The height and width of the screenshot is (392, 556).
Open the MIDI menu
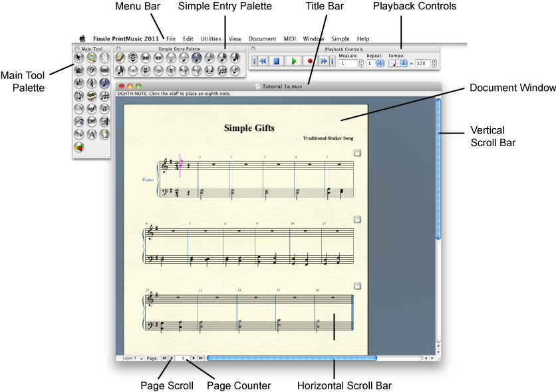coord(289,39)
